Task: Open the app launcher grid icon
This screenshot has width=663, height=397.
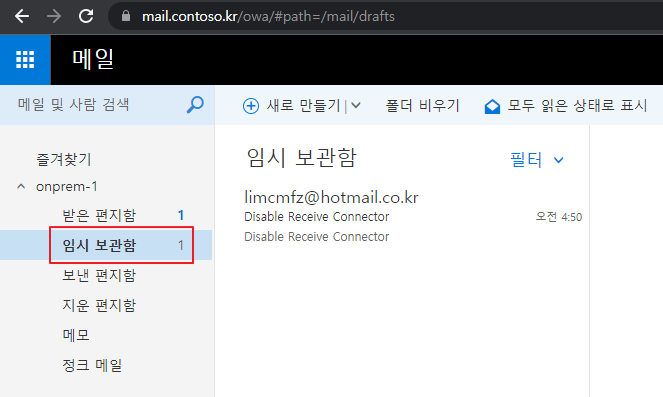Action: tap(25, 60)
